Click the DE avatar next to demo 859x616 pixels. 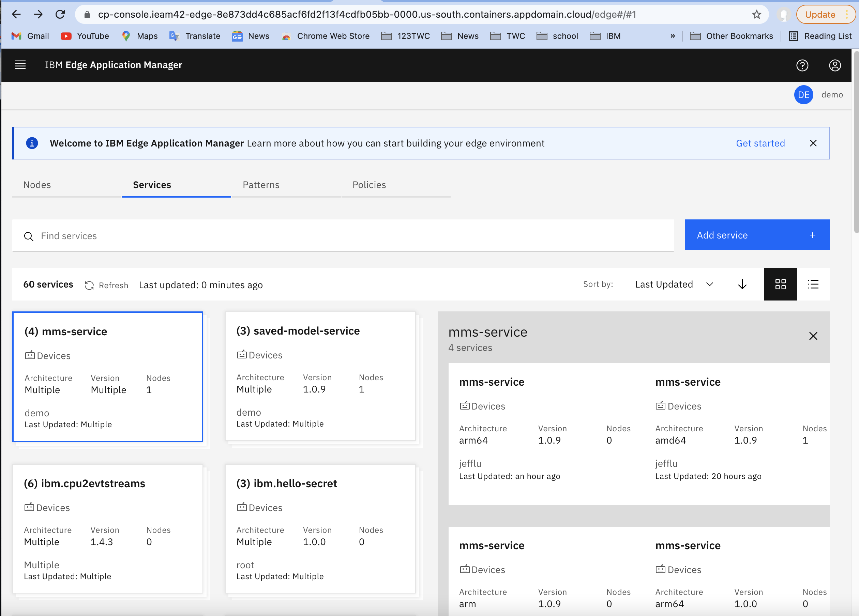coord(804,95)
